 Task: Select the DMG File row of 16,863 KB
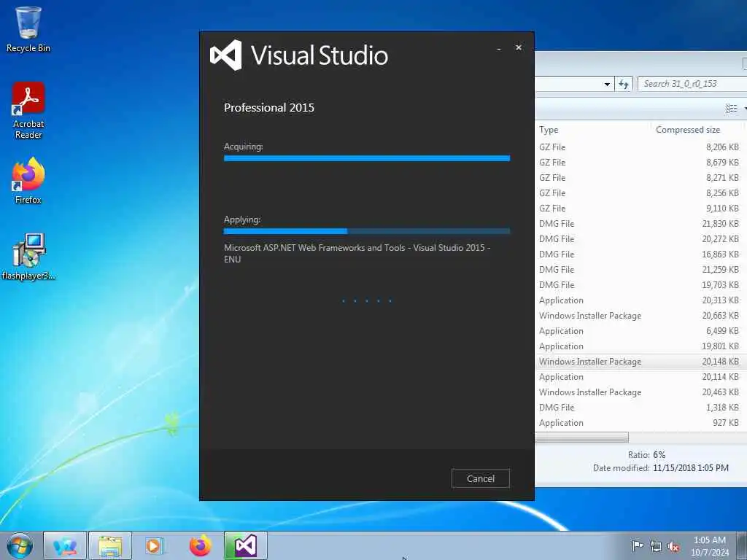(x=640, y=254)
